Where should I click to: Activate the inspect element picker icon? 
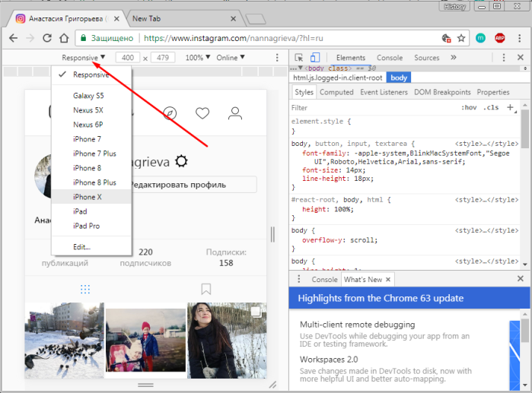click(298, 58)
